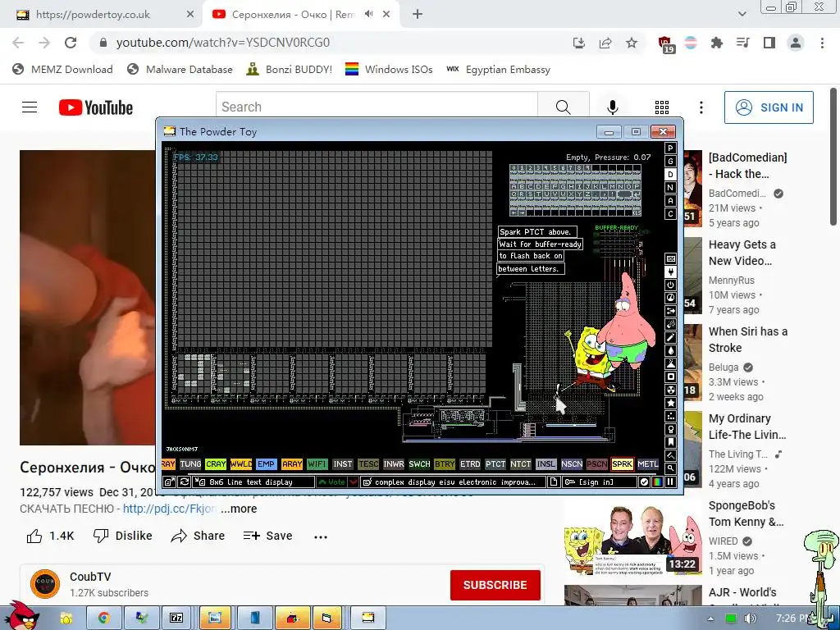Image resolution: width=840 pixels, height=630 pixels.
Task: Open the Game of Life dots category
Action: click(670, 416)
